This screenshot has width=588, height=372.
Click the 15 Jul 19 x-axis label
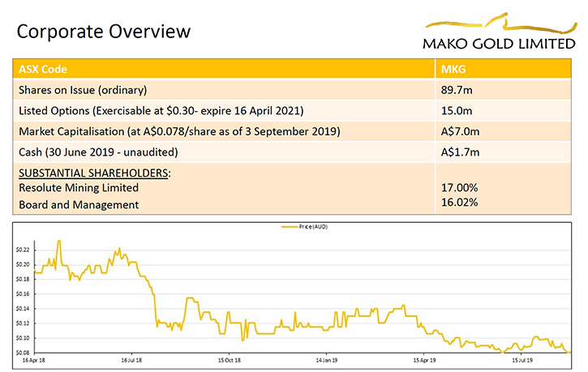522,361
